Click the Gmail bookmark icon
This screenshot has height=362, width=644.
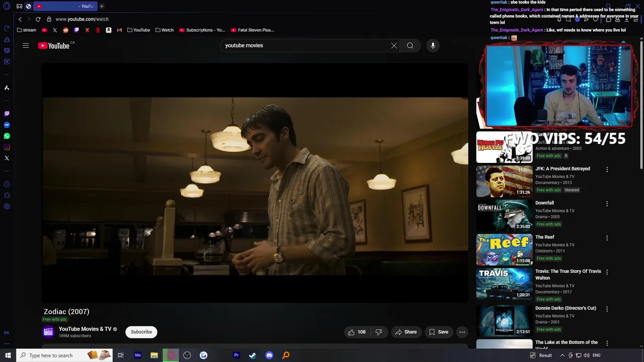coord(119,30)
